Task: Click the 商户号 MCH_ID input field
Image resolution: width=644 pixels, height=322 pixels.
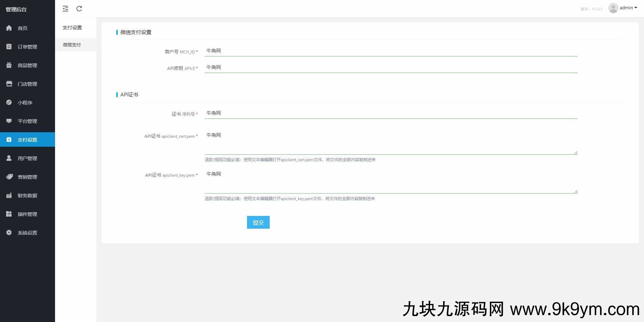Action: coord(390,51)
